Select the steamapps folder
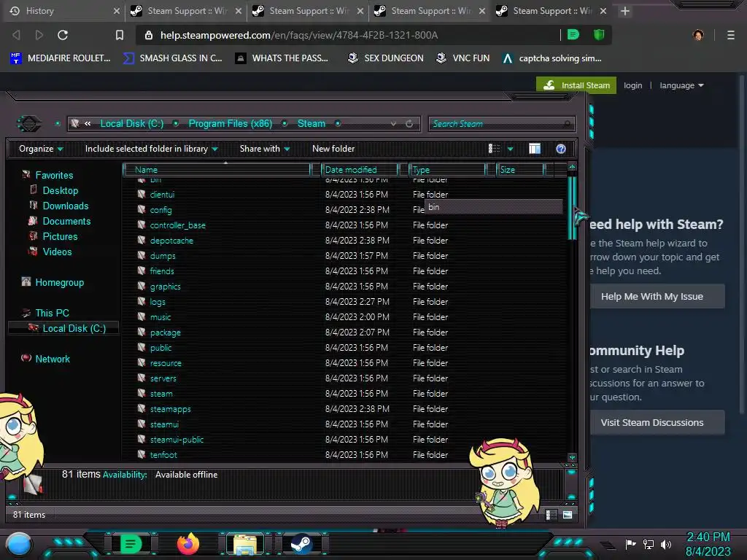747x560 pixels. click(x=170, y=409)
